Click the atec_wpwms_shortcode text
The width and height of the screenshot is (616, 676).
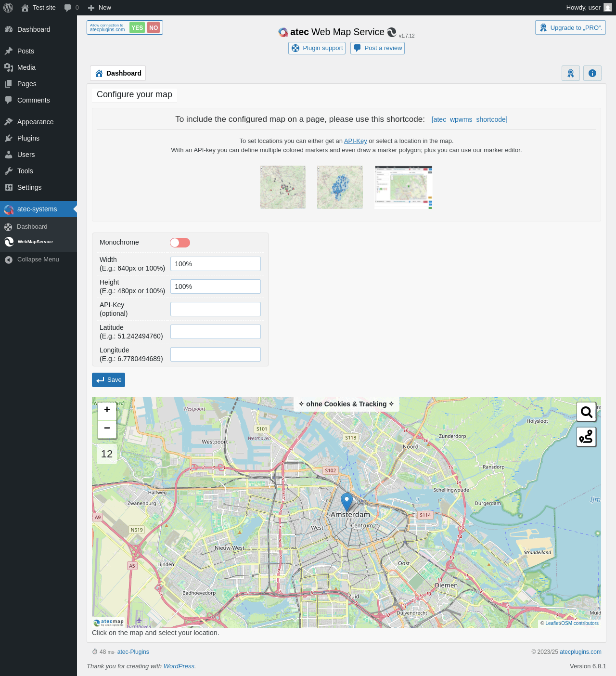[x=469, y=119]
